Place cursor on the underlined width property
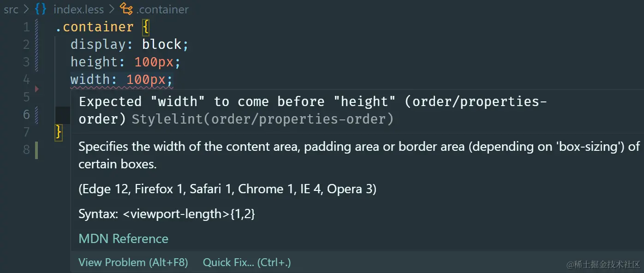The width and height of the screenshot is (644, 273). coord(94,80)
